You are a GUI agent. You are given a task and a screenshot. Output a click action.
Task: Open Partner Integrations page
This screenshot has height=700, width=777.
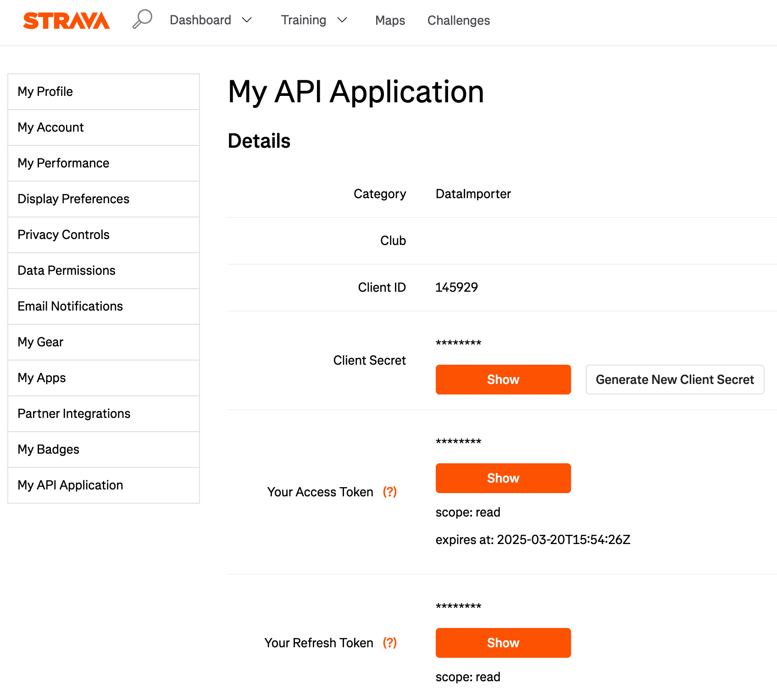[104, 414]
